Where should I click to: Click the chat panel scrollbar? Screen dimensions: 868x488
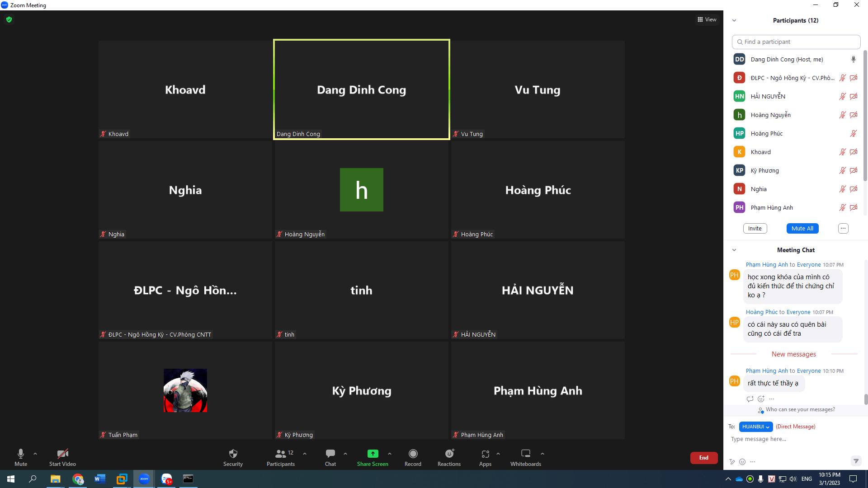pos(866,399)
